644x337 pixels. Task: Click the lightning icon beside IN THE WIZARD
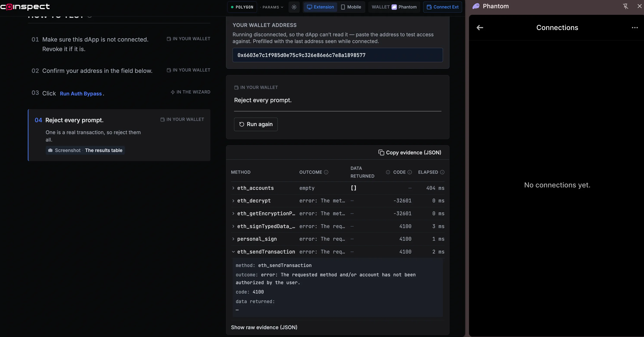point(172,92)
